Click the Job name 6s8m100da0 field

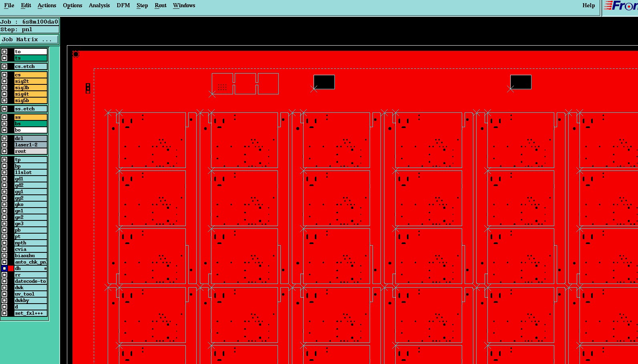[30, 22]
